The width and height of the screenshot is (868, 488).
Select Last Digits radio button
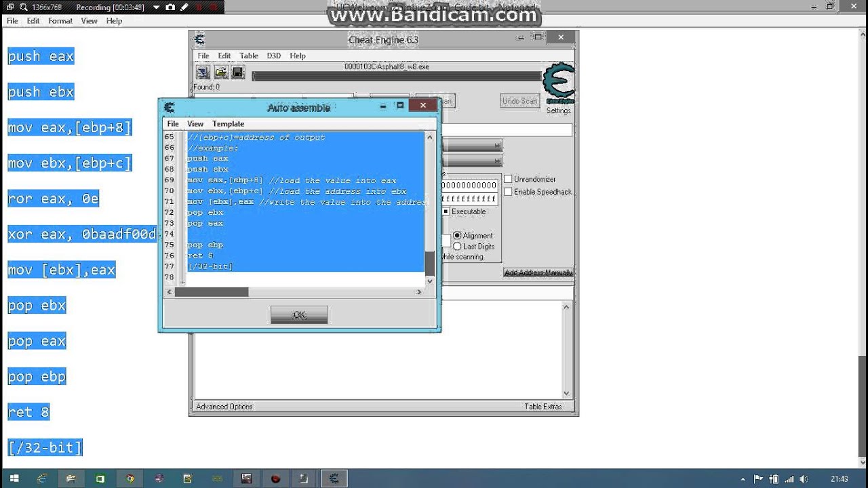(457, 246)
